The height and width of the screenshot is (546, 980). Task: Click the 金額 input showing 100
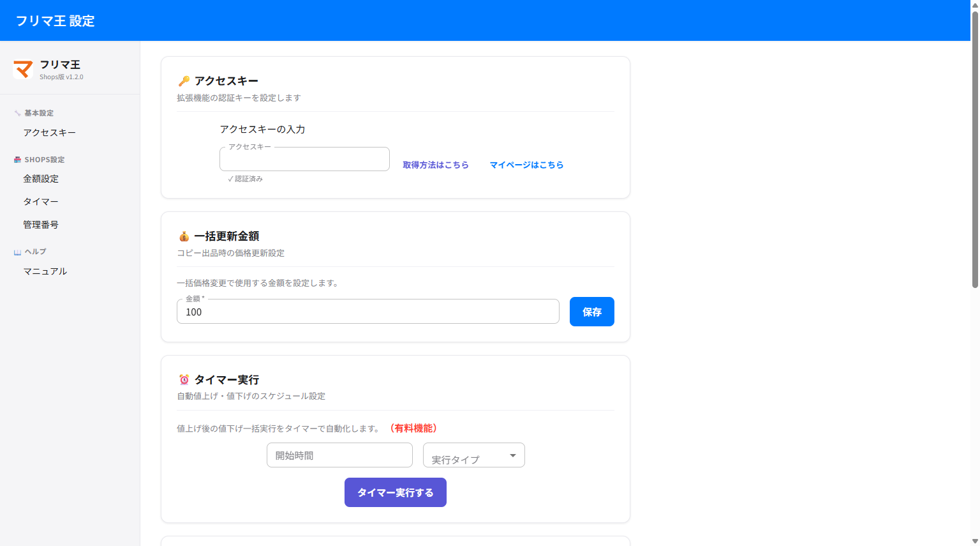point(367,312)
